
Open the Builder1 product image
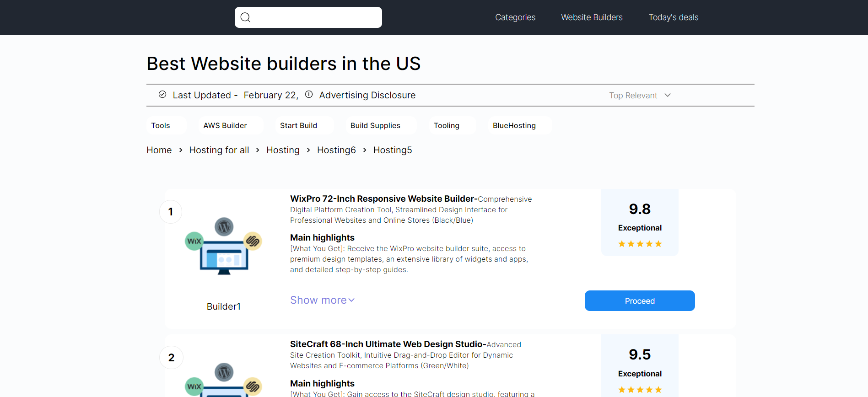224,246
